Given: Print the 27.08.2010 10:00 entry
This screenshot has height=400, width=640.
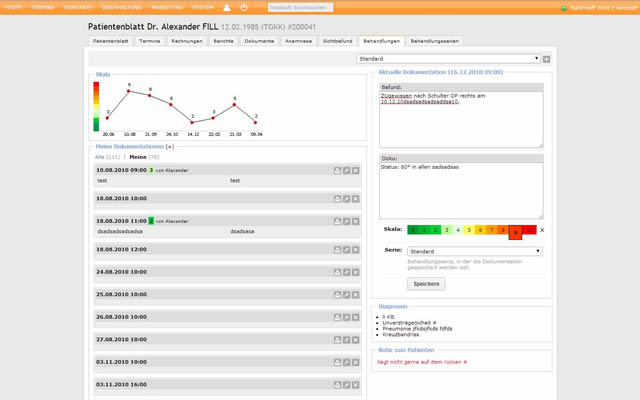Looking at the screenshot, I should point(337,340).
